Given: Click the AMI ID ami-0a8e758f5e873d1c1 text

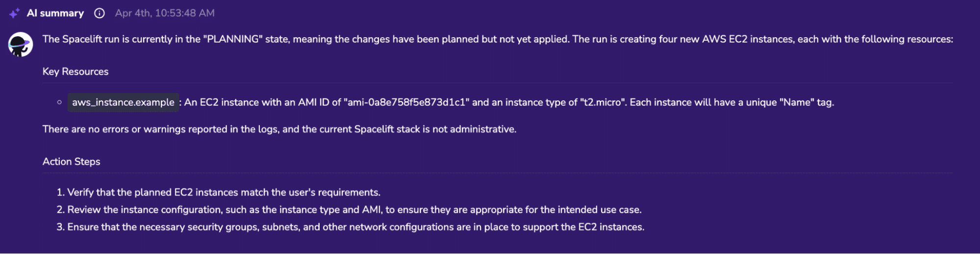Looking at the screenshot, I should click(407, 102).
